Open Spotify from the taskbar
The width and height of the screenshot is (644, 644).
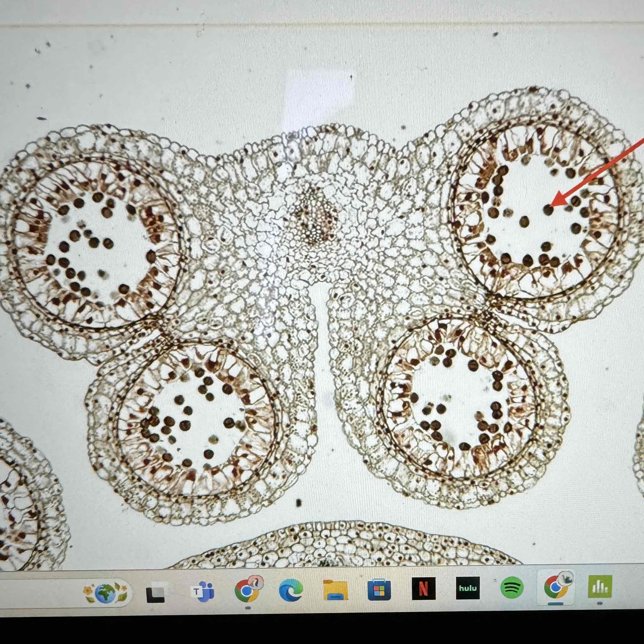pyautogui.click(x=512, y=588)
